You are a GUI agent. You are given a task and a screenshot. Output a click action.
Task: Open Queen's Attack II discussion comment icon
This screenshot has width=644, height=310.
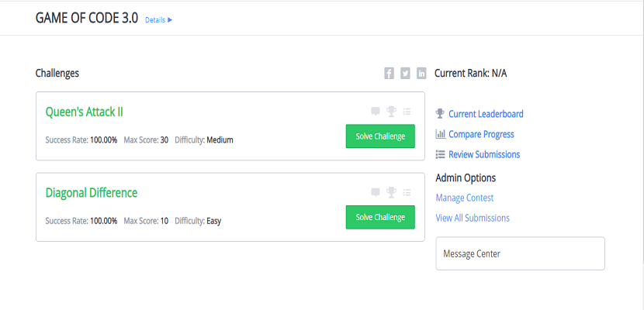[376, 112]
